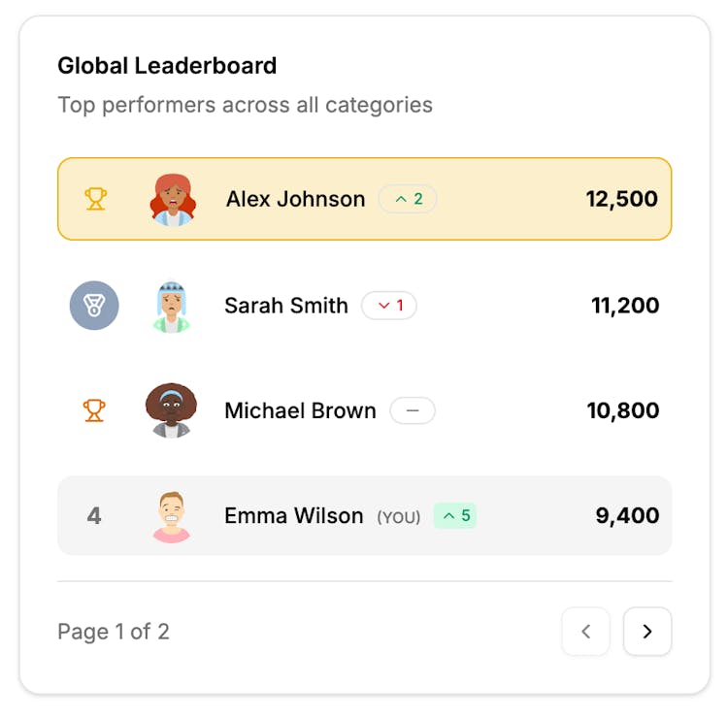This screenshot has height=718, width=728.
Task: Click Sarah Smith's avatar image
Action: pos(172,306)
